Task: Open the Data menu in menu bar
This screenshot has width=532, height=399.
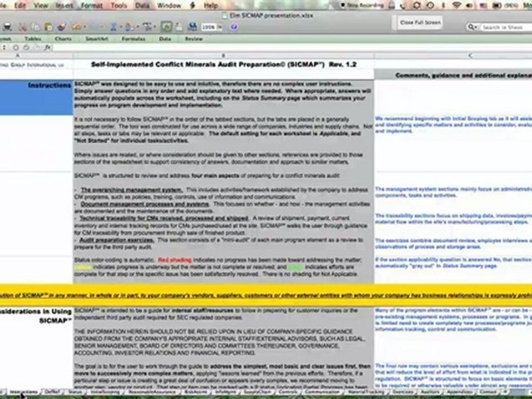Action: pyautogui.click(x=142, y=6)
